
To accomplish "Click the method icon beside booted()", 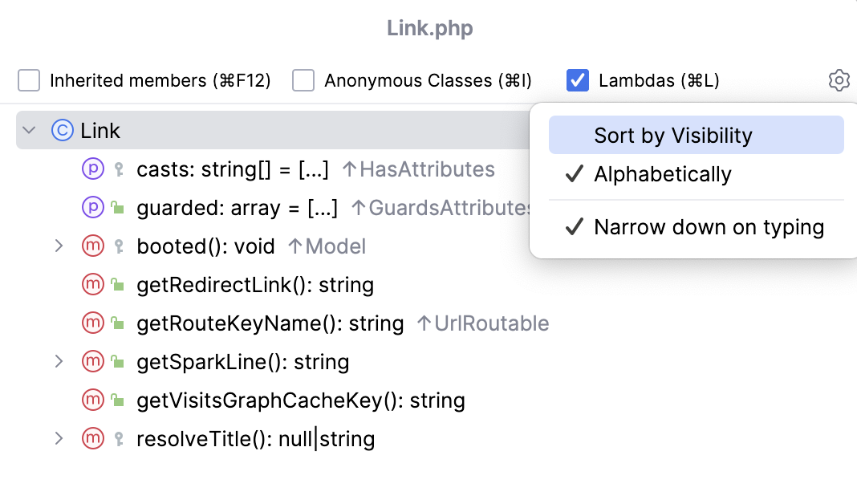I will (93, 246).
